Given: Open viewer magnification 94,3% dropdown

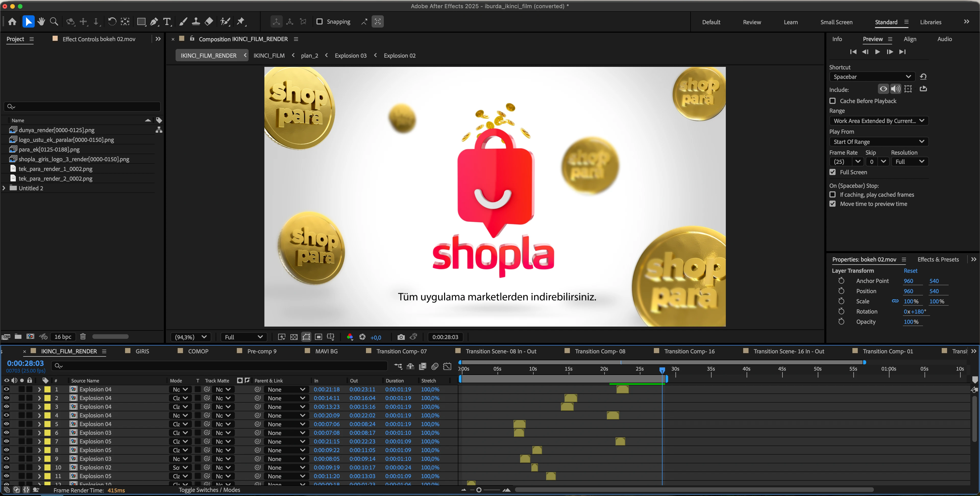Looking at the screenshot, I should point(191,337).
